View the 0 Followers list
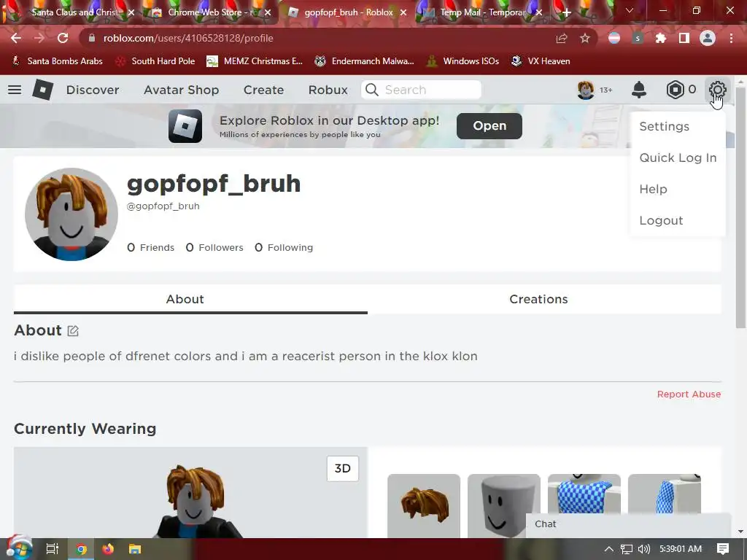Viewport: 747px width, 560px height. [x=214, y=248]
